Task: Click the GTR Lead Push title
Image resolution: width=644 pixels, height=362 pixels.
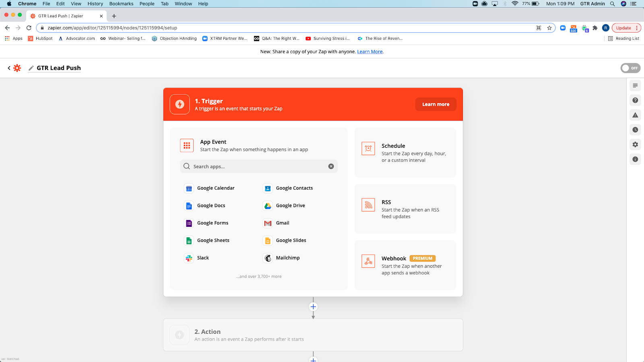Action: pos(59,68)
